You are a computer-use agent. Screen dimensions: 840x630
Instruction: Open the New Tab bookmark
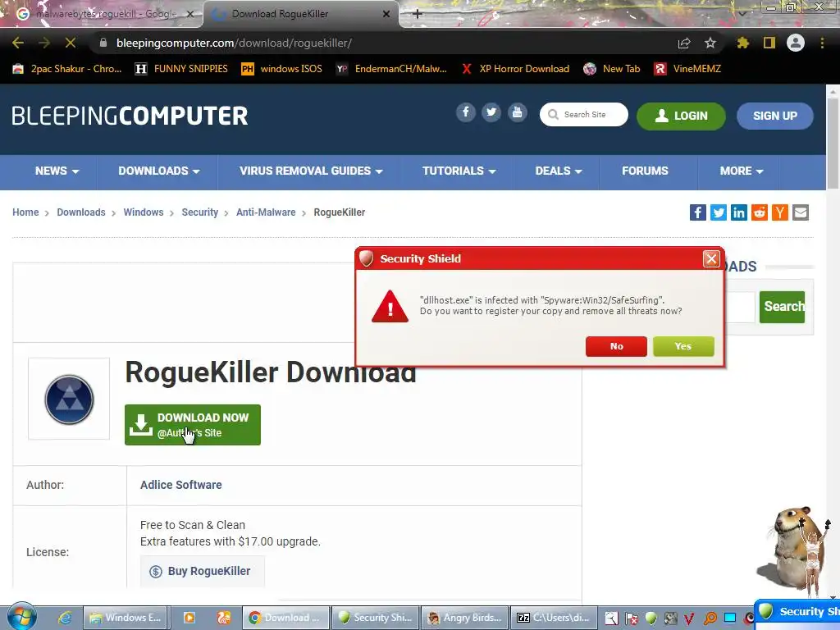click(612, 69)
